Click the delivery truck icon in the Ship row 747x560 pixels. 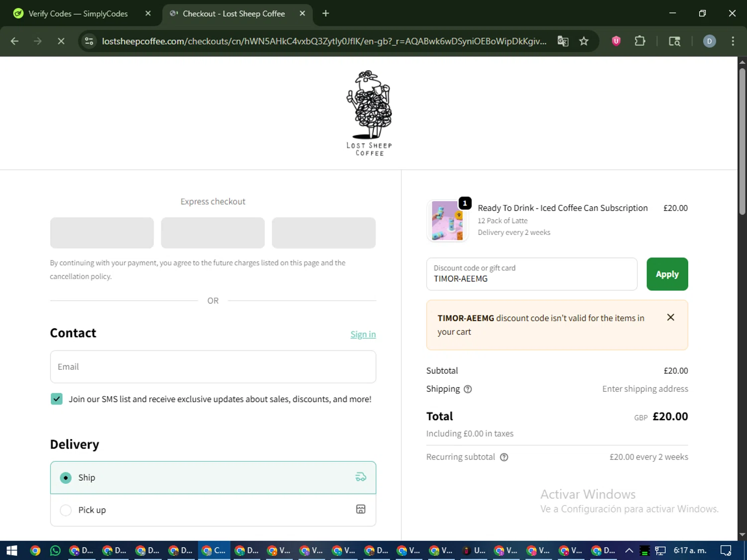click(361, 477)
